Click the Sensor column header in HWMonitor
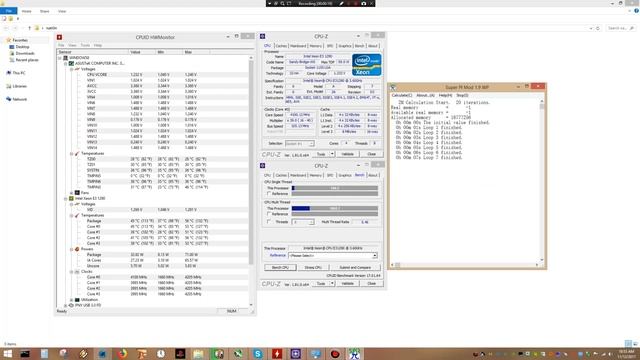640x360 pixels. [93, 52]
